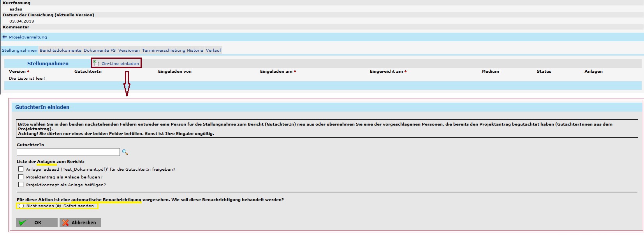Open the Terminverschiebung Historie tab

point(172,51)
